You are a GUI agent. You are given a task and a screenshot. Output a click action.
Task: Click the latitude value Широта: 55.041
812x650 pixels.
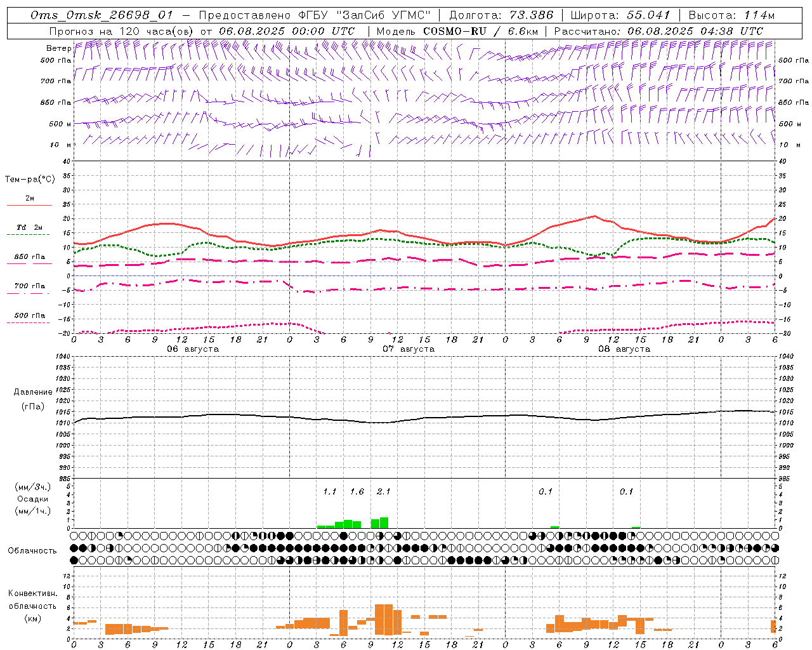[x=620, y=16]
